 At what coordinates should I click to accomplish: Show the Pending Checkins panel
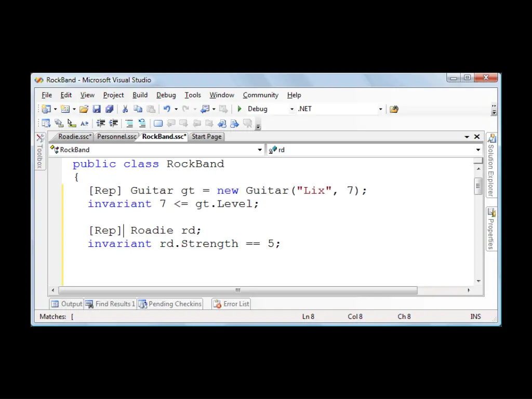tap(170, 303)
